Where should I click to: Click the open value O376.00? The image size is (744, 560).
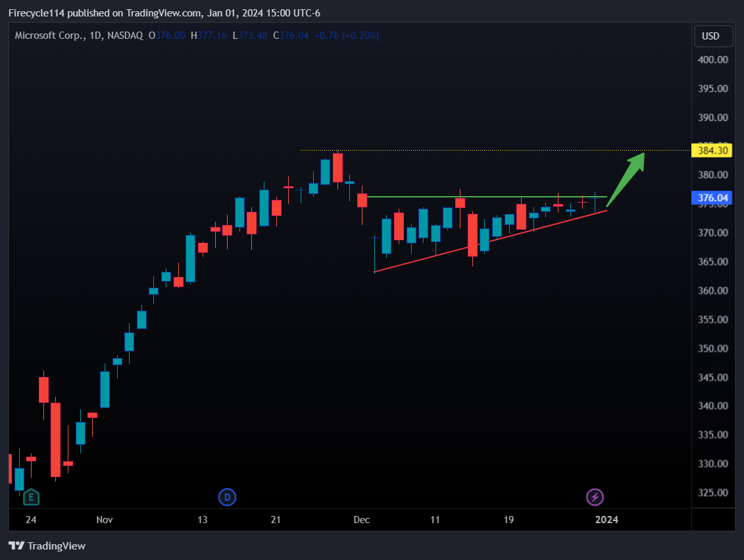pos(166,36)
